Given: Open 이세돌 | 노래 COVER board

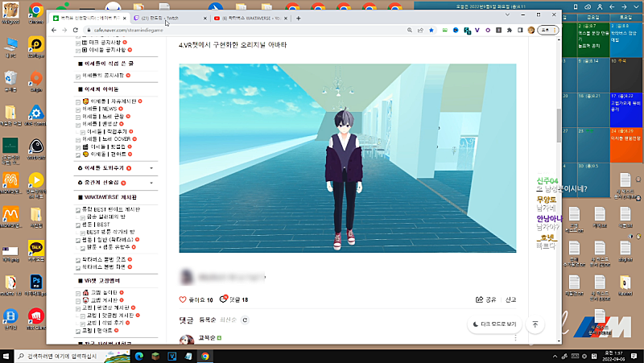Looking at the screenshot, I should tap(106, 139).
